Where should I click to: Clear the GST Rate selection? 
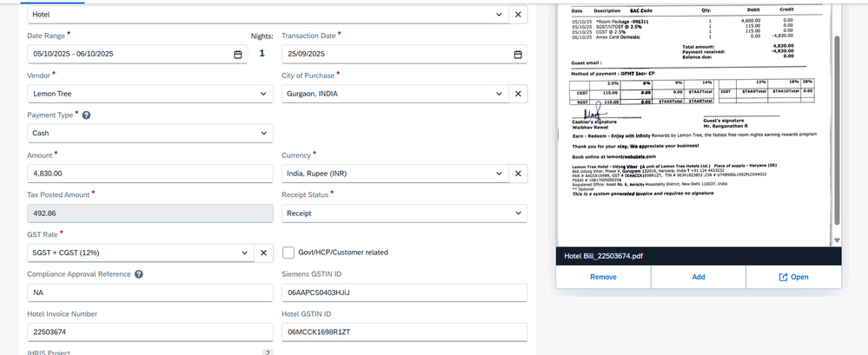click(263, 253)
